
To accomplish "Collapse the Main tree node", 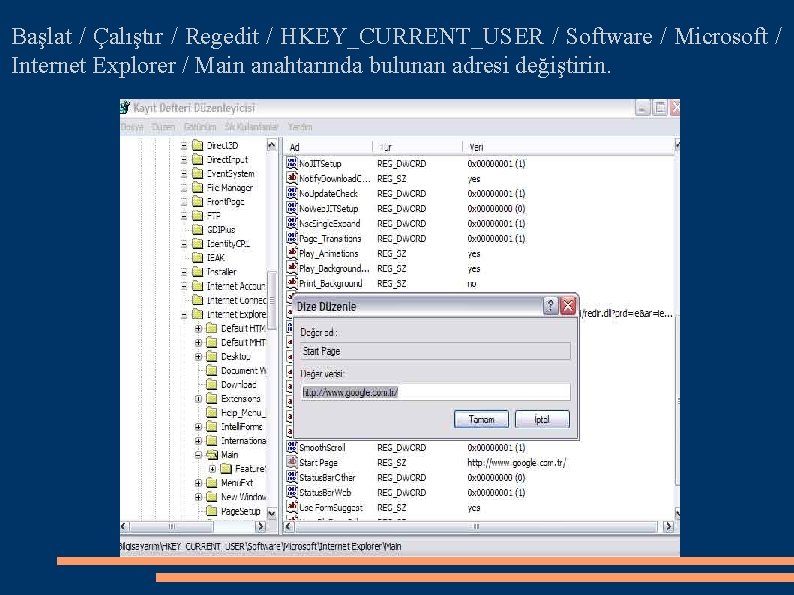I will tap(198, 455).
